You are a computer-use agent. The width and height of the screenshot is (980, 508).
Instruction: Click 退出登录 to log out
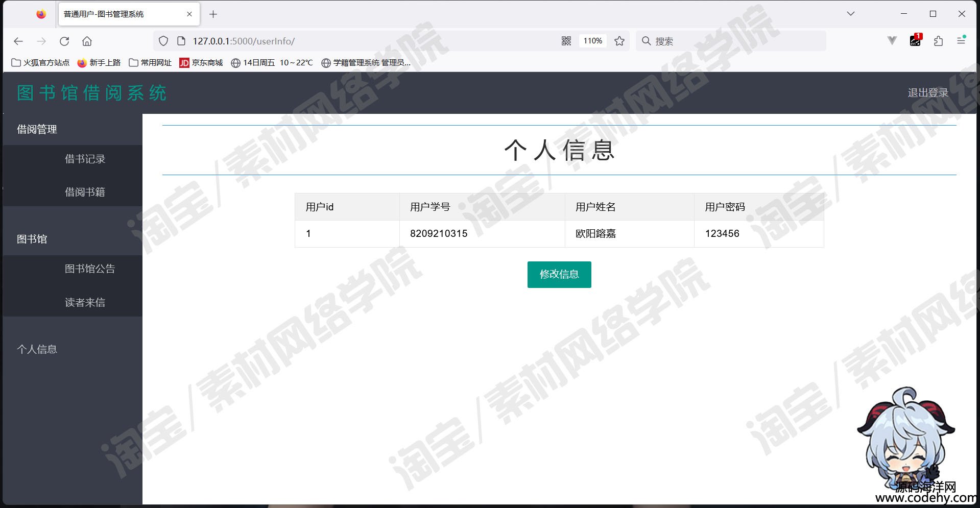point(928,93)
